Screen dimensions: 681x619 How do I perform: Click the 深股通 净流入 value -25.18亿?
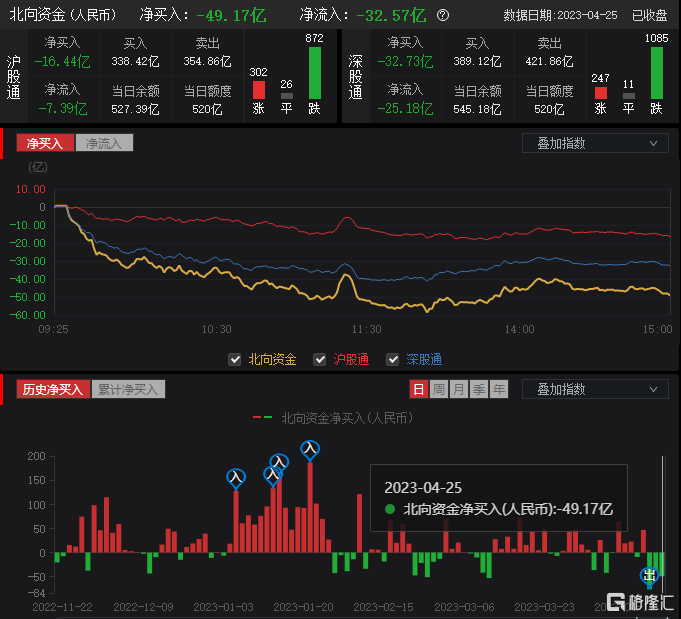pos(405,109)
